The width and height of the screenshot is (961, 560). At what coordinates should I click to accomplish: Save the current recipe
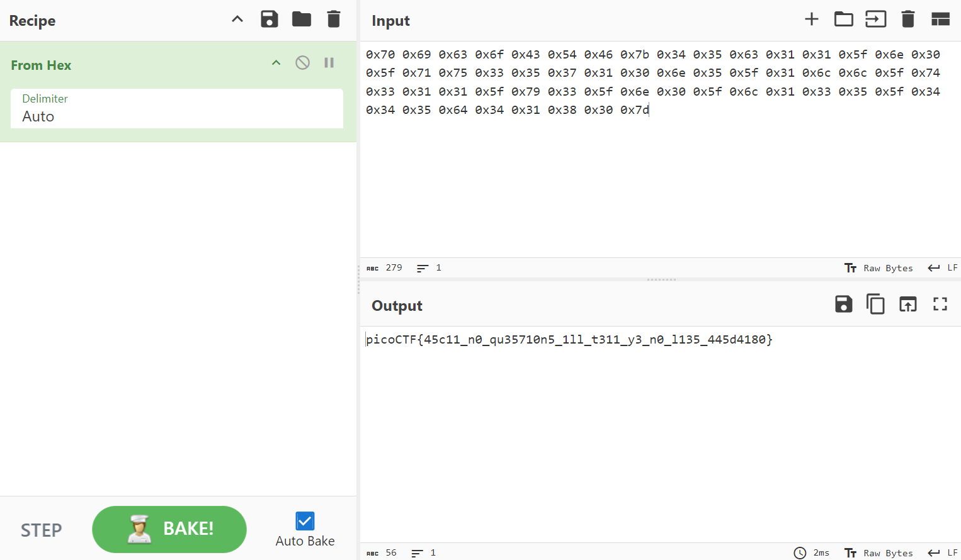click(x=270, y=20)
